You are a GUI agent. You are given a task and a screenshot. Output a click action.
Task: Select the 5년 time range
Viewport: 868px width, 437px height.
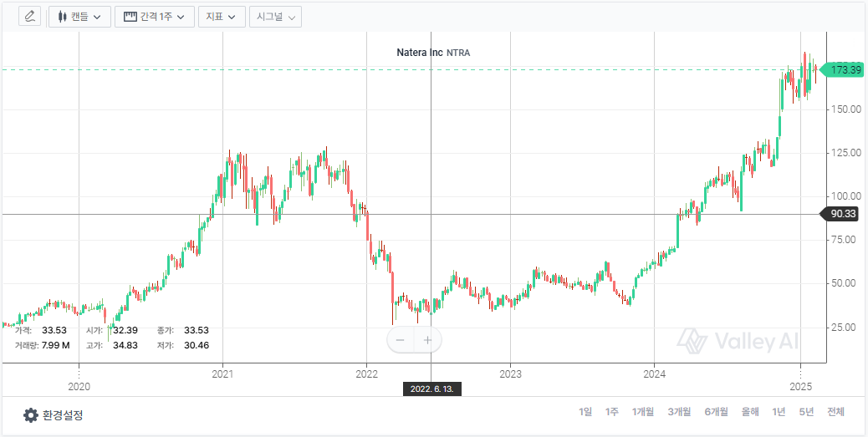[x=807, y=412]
